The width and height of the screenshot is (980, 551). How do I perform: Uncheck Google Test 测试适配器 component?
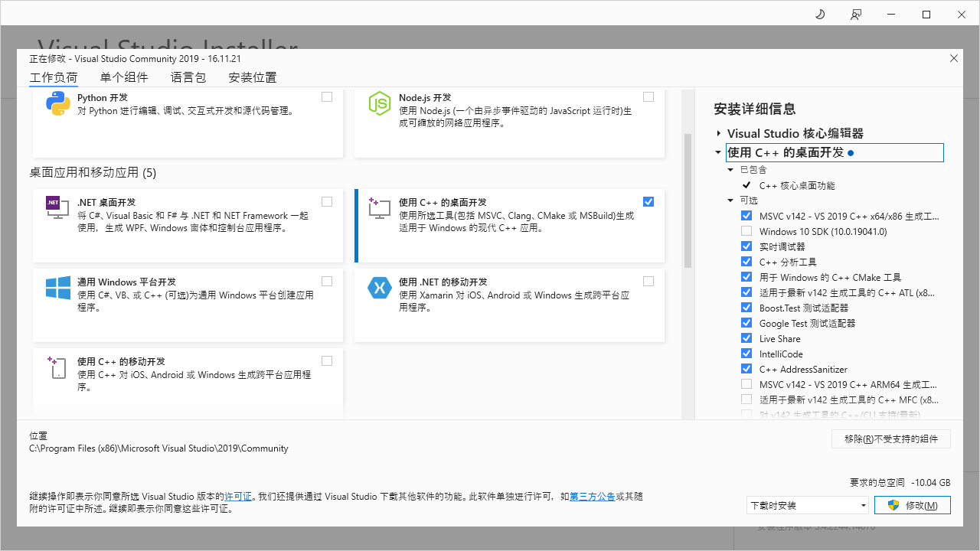click(x=746, y=323)
